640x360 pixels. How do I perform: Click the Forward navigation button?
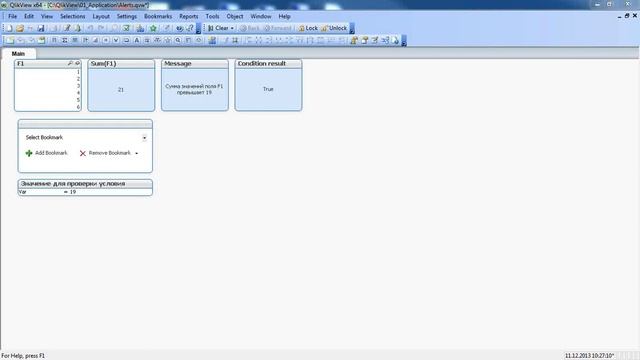tap(278, 28)
